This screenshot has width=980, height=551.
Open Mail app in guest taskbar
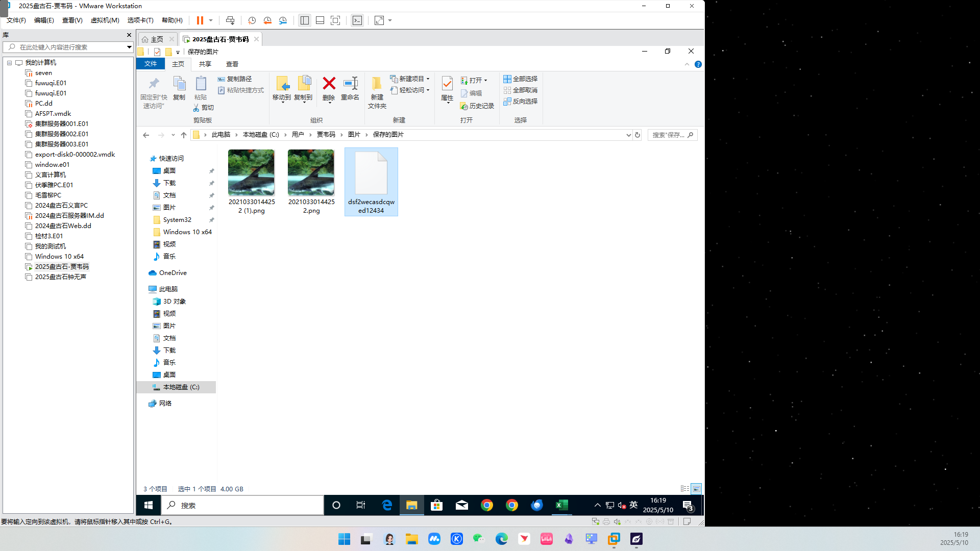click(462, 505)
